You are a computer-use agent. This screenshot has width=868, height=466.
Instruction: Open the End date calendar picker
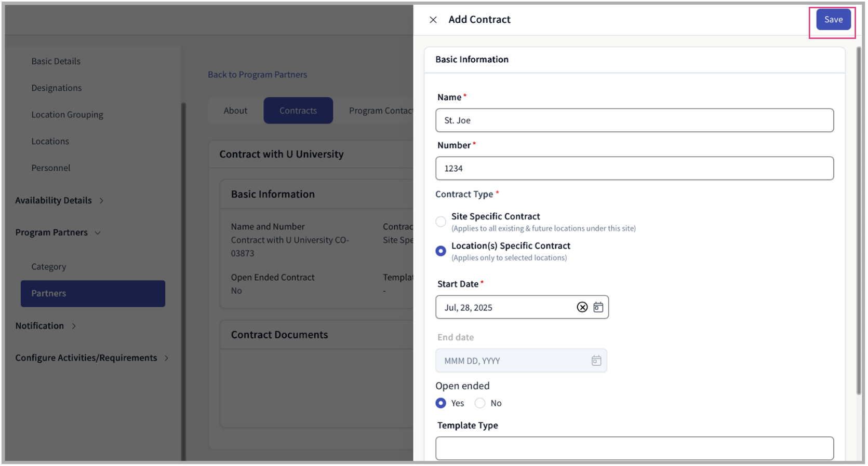(x=596, y=361)
